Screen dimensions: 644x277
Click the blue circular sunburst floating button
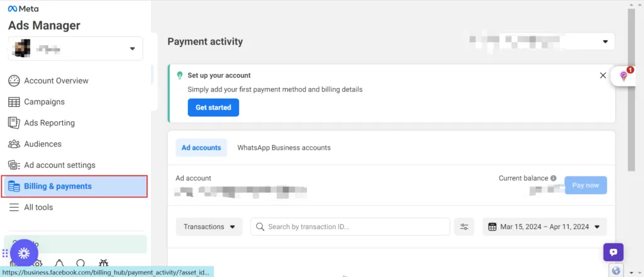click(x=24, y=253)
